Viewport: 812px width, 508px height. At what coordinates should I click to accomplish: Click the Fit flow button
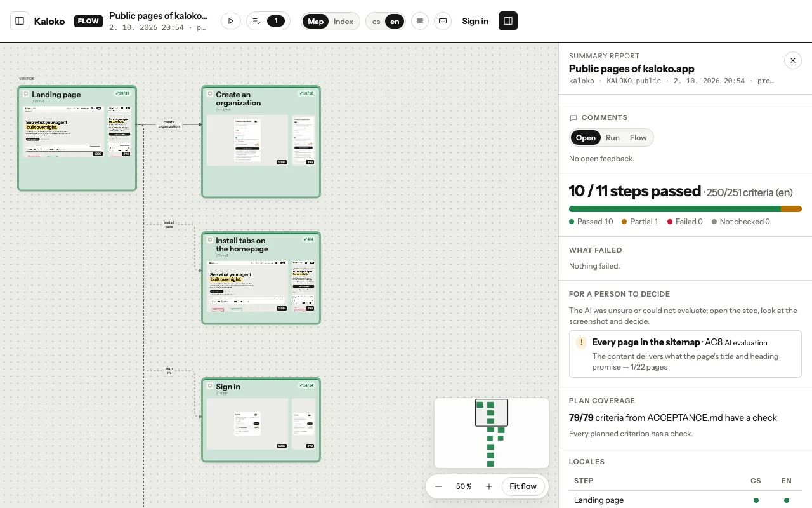pyautogui.click(x=523, y=486)
